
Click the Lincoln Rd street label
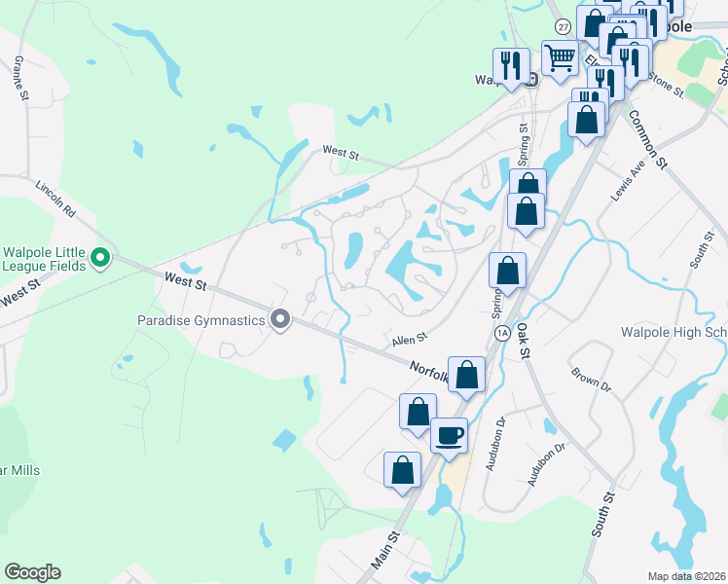(55, 199)
